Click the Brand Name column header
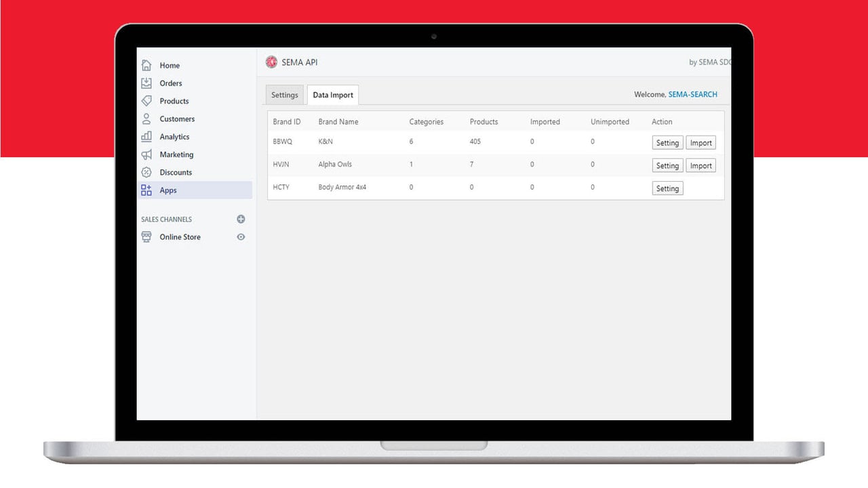The width and height of the screenshot is (868, 488). coord(338,122)
